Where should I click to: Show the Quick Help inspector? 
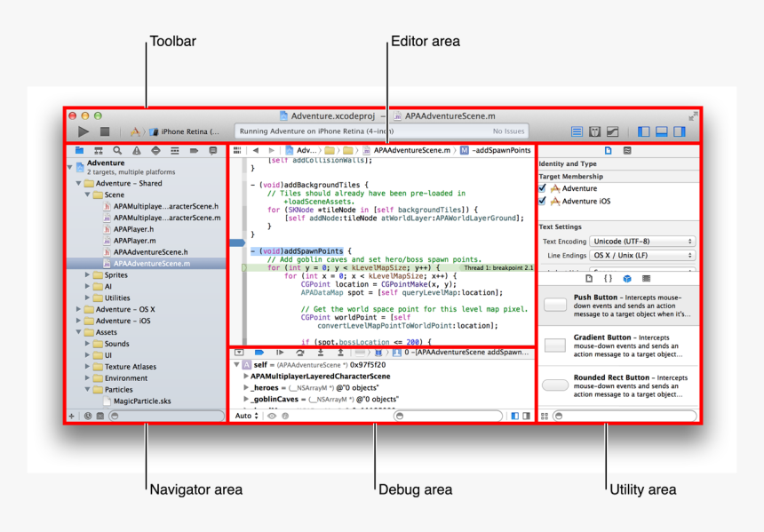click(x=627, y=150)
